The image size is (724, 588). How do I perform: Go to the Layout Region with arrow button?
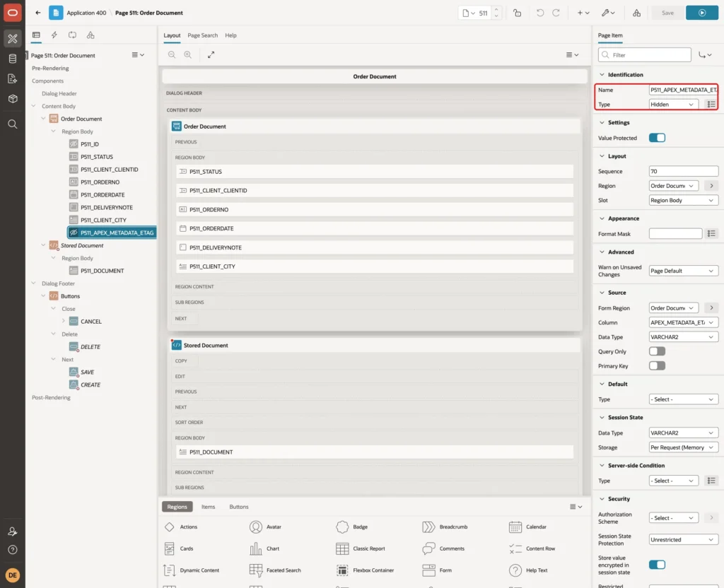click(x=711, y=186)
